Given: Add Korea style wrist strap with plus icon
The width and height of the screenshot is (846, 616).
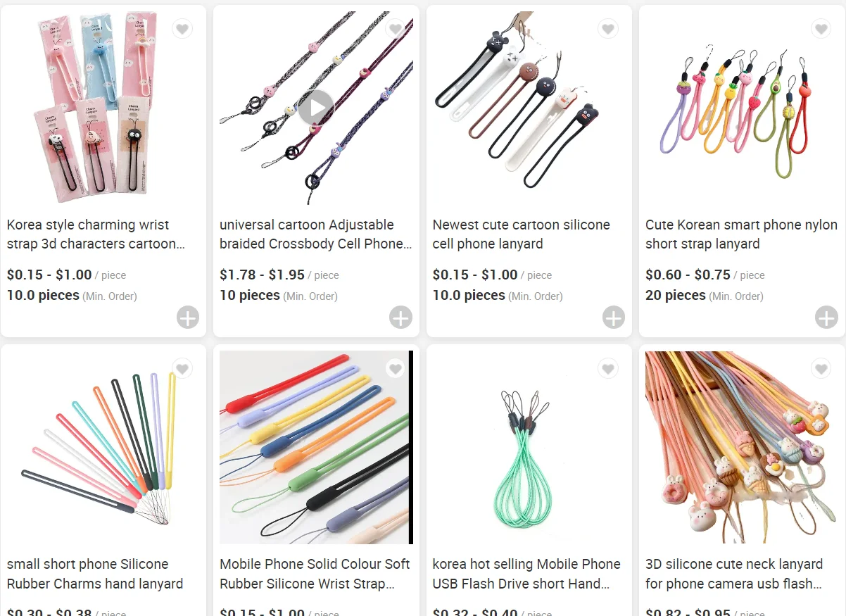Looking at the screenshot, I should [x=188, y=318].
